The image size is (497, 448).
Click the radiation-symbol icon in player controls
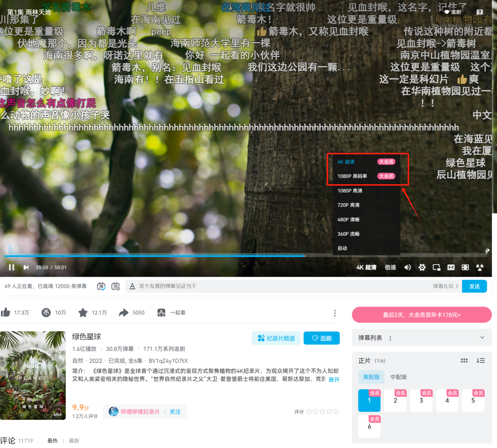480,267
